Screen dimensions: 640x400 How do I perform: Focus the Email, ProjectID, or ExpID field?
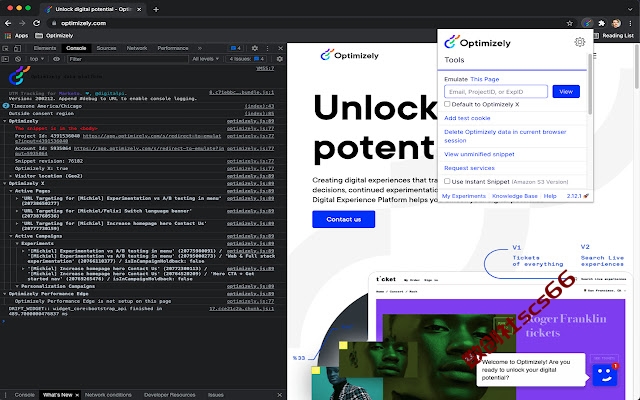[x=496, y=91]
